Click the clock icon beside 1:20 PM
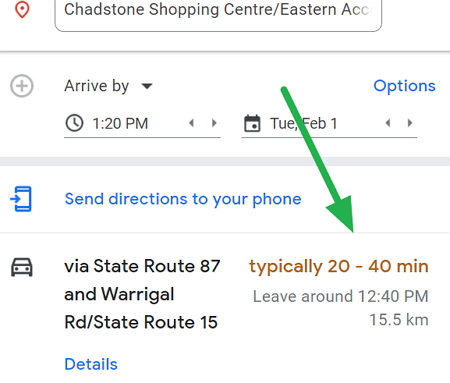Screen dimensions: 450x383 click(74, 123)
